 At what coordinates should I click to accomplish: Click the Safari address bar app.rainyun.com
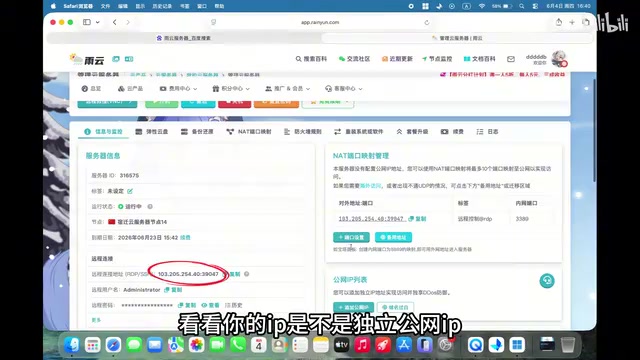[x=320, y=22]
